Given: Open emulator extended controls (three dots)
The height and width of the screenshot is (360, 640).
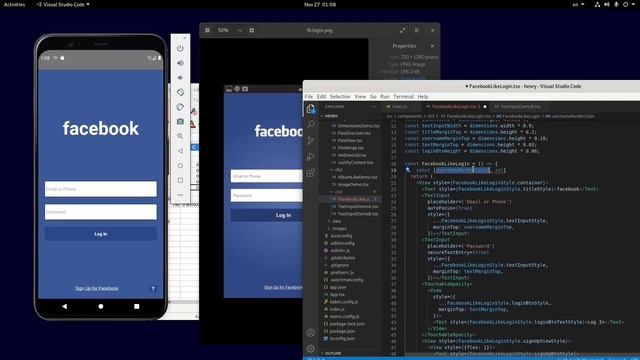Looking at the screenshot, I should (x=180, y=195).
